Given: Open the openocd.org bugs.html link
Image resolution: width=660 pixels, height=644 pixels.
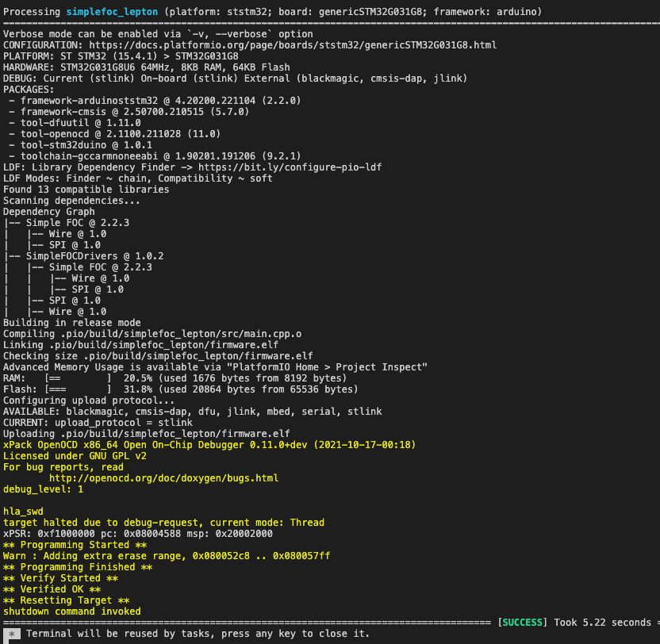Looking at the screenshot, I should coord(163,478).
